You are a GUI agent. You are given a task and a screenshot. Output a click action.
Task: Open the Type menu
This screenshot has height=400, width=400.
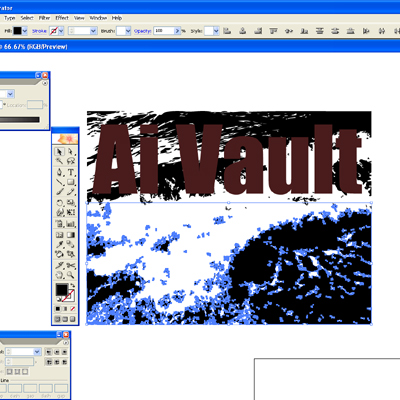(x=10, y=18)
